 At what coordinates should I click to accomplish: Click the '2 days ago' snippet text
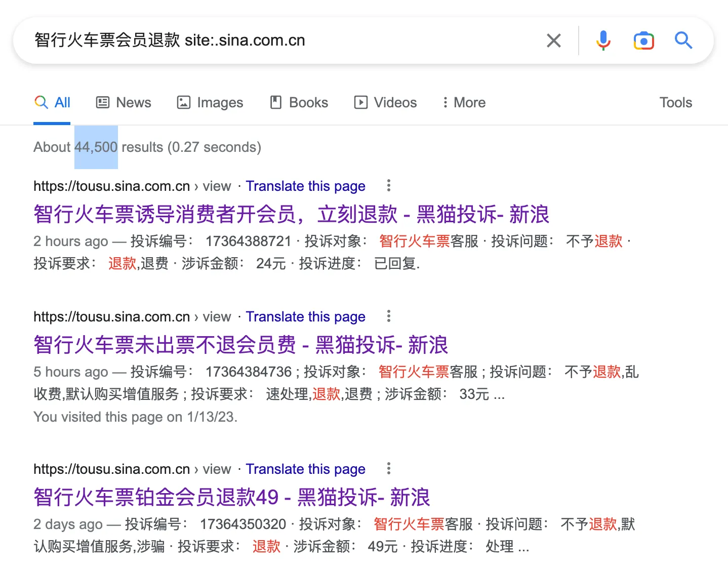tap(68, 524)
